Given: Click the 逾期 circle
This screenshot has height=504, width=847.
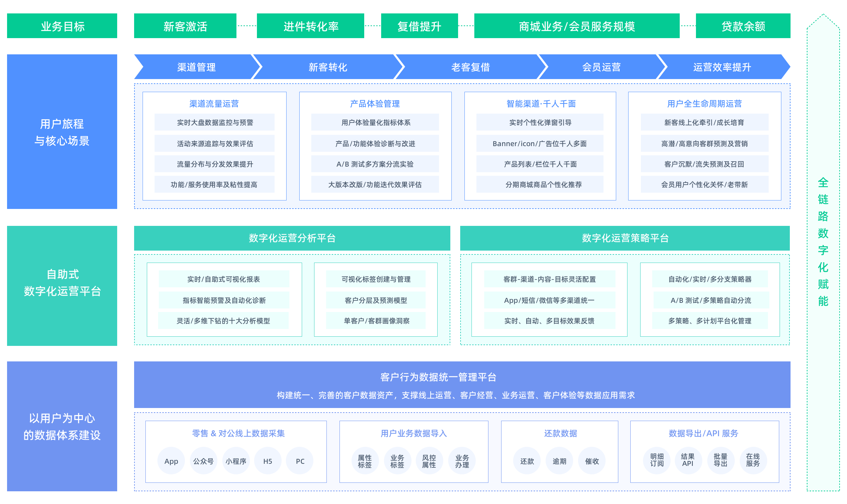Looking at the screenshot, I should click(559, 461).
